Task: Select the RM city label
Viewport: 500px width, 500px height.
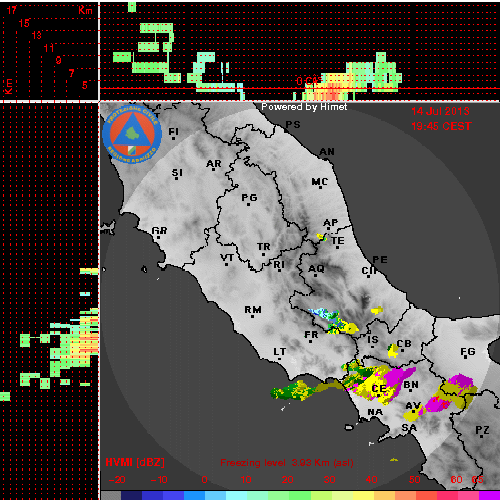Action: (x=253, y=310)
